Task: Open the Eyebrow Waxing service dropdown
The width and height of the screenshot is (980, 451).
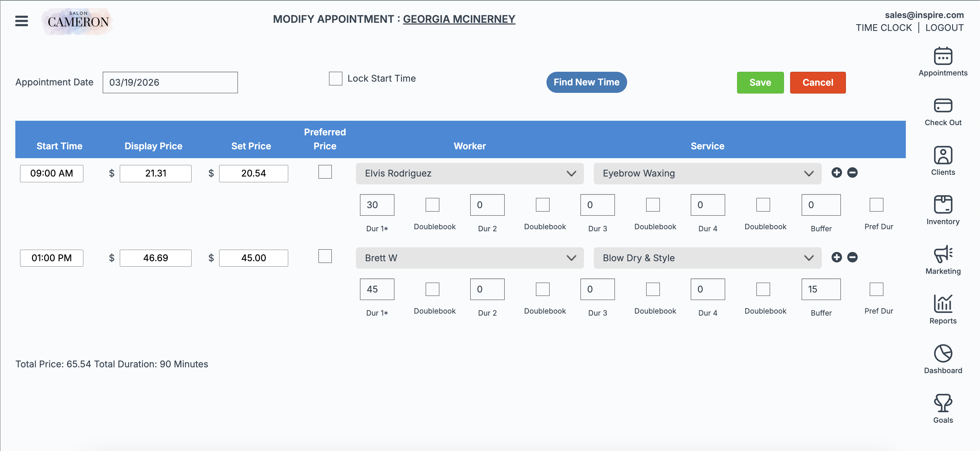Action: click(x=707, y=174)
